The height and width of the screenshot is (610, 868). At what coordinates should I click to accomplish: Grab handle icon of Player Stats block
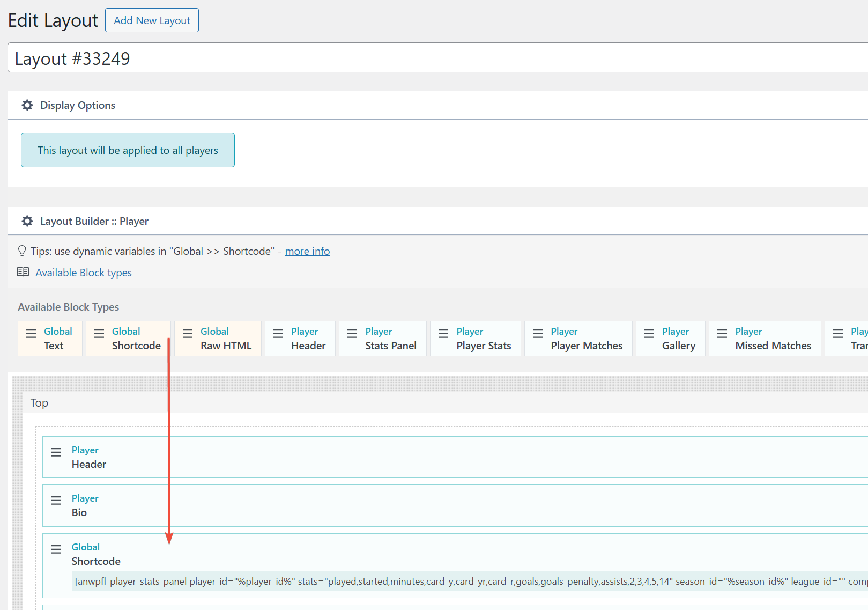[443, 334]
